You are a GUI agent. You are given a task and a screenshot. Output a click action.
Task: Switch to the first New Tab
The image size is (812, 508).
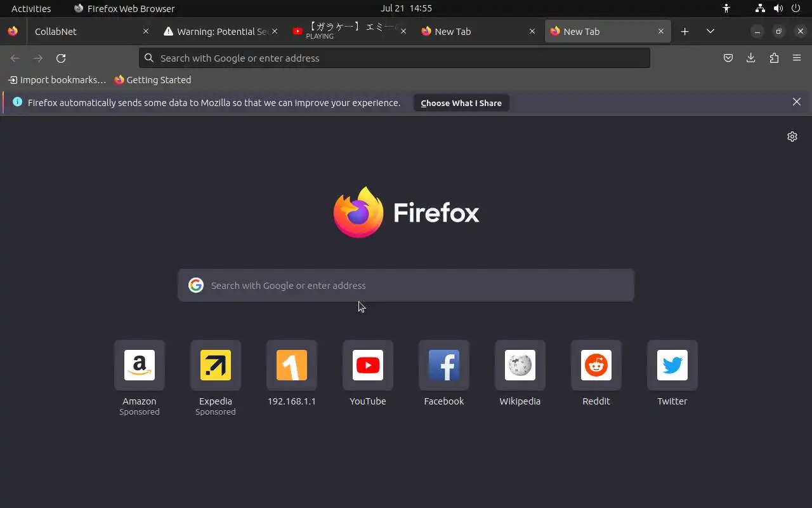tap(478, 31)
